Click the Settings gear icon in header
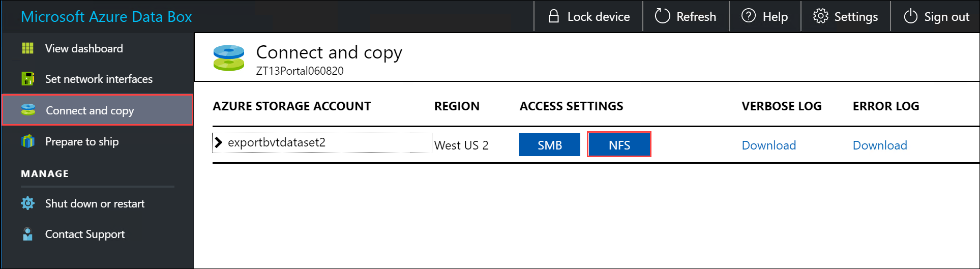 coord(820,16)
